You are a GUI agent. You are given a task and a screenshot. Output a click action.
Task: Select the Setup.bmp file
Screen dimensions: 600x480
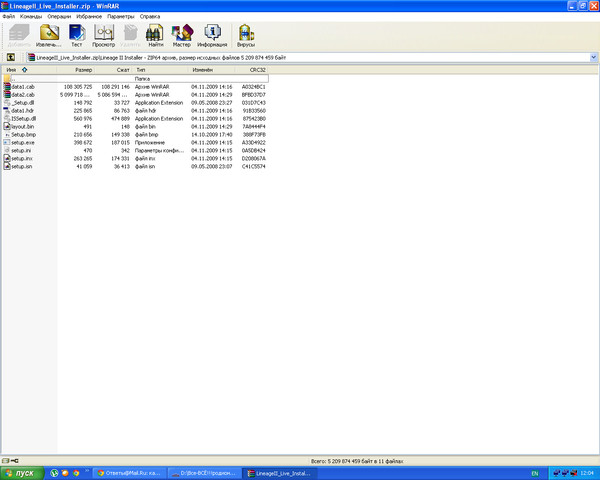[136, 135]
